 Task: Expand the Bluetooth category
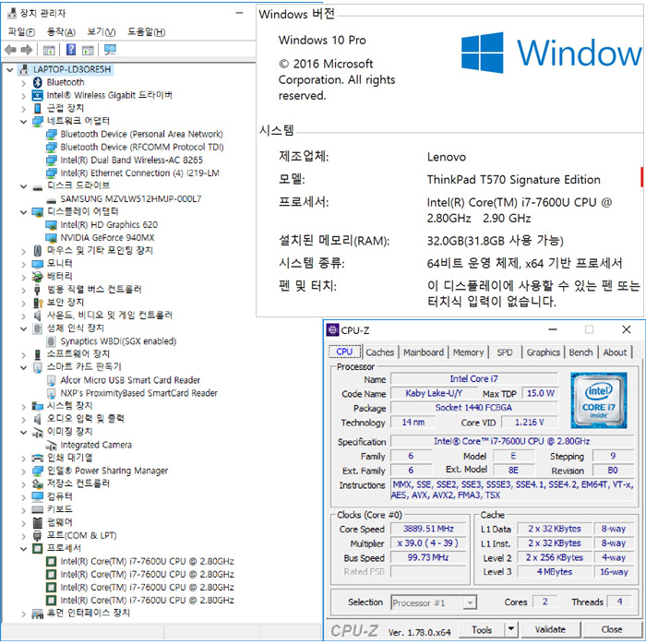pyautogui.click(x=23, y=83)
